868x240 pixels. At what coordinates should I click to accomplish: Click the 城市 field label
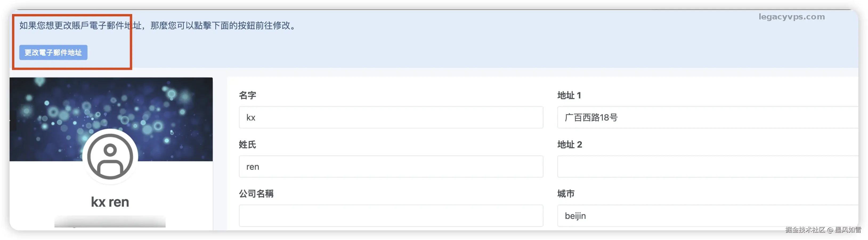(566, 194)
